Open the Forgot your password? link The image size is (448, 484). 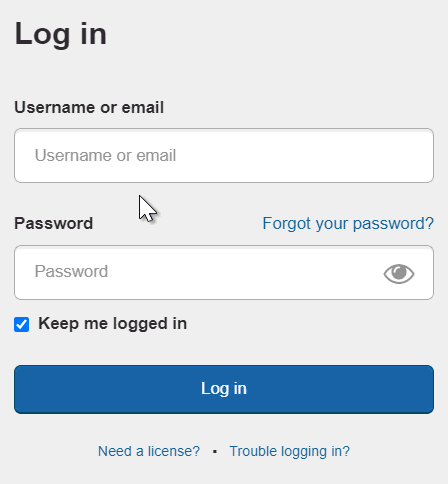coord(348,223)
